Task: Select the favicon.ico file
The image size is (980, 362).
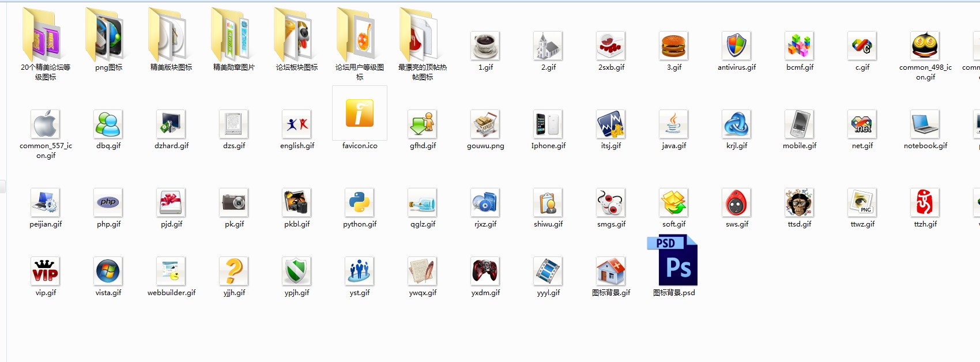Action: pyautogui.click(x=360, y=113)
